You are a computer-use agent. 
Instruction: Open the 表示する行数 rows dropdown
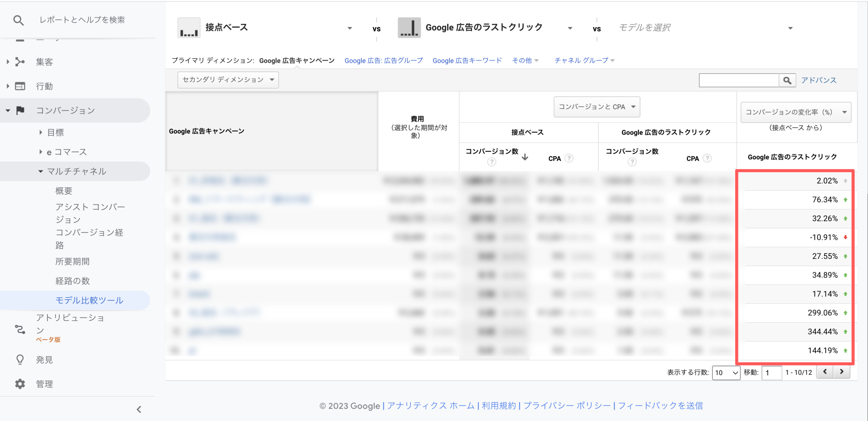(726, 372)
